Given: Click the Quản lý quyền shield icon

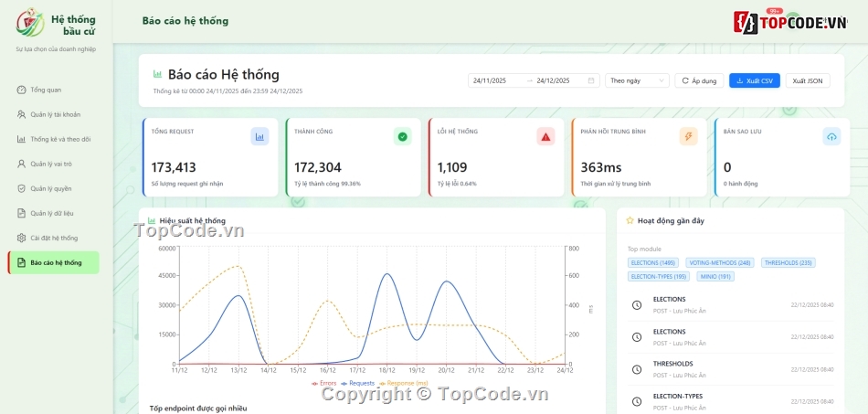Looking at the screenshot, I should click(21, 189).
